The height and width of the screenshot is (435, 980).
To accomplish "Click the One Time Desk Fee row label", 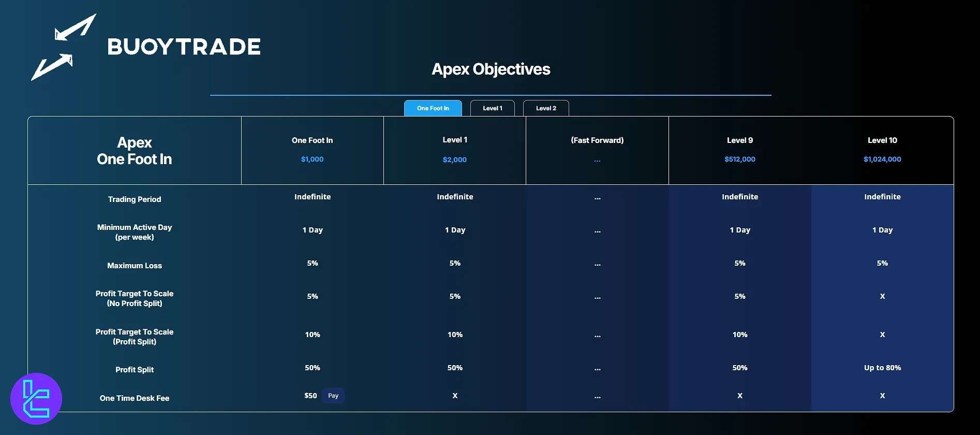I will coord(135,398).
